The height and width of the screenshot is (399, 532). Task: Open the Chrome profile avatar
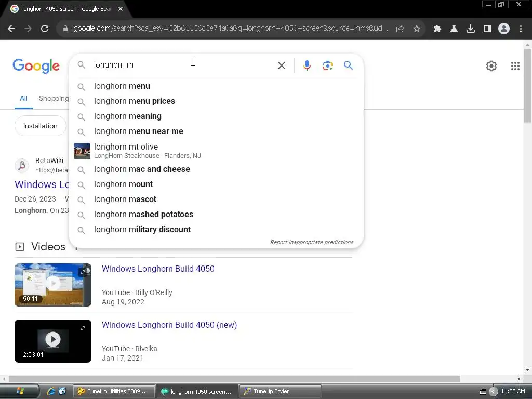point(504,29)
